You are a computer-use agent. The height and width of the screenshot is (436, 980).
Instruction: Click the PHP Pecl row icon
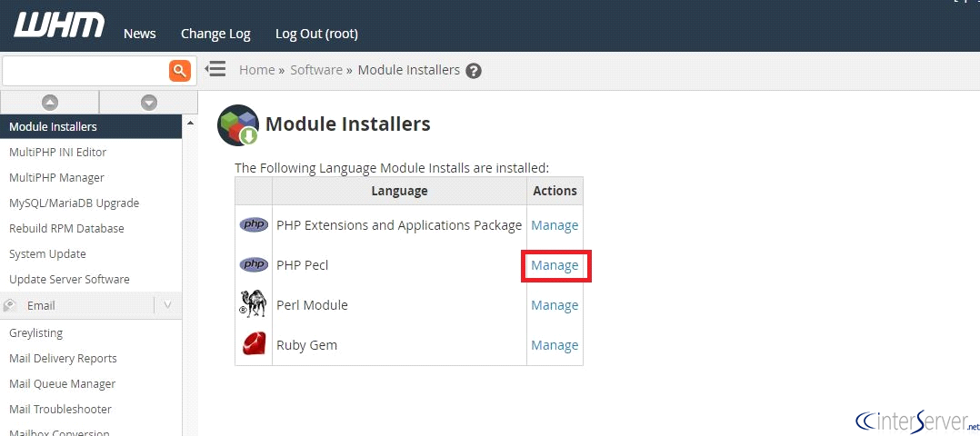tap(254, 265)
